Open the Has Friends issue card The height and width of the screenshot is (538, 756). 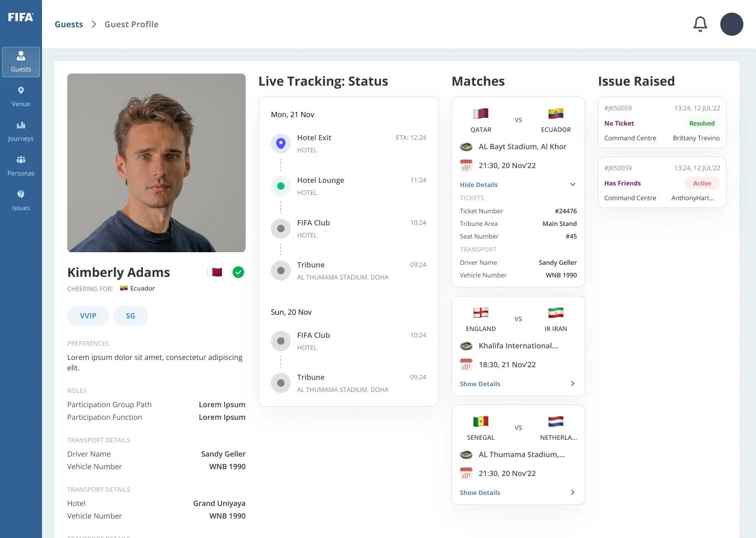tap(662, 182)
